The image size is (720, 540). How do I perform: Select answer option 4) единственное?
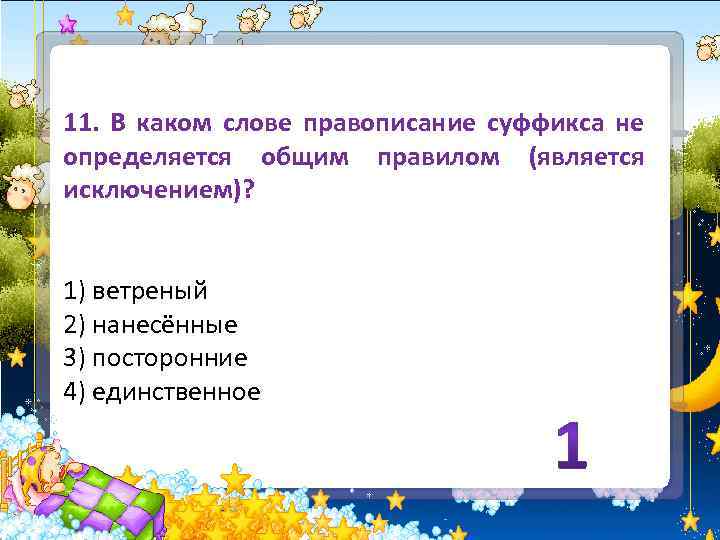pos(162,392)
